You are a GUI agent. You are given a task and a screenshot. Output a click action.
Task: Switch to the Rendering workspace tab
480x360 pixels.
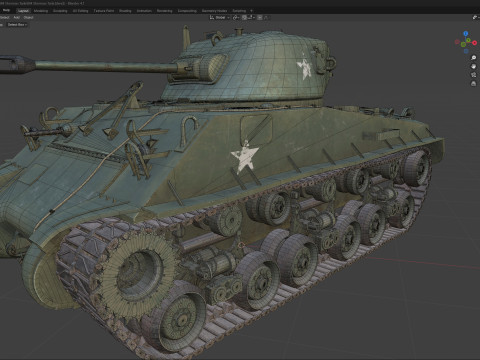pyautogui.click(x=164, y=11)
